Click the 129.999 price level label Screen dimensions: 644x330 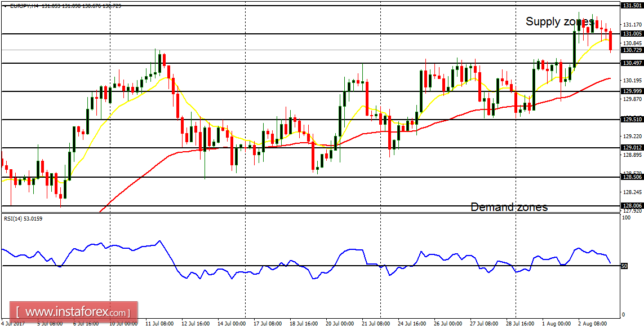point(632,91)
